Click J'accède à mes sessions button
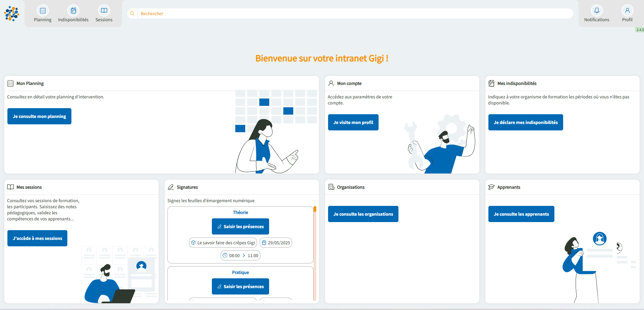 [37, 238]
